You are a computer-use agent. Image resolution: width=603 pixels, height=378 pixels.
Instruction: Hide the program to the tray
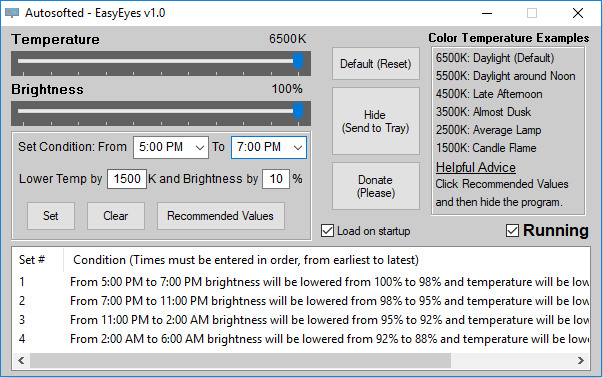[376, 121]
